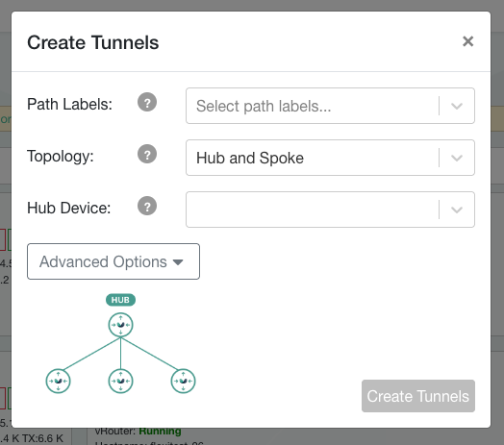Screen dimensions: 504x445
Task: Close the Create Tunnels dialog
Action: [x=468, y=41]
